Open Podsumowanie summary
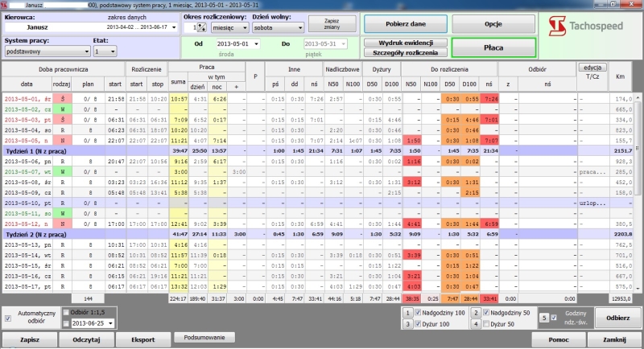The width and height of the screenshot is (644, 349). coord(204,338)
